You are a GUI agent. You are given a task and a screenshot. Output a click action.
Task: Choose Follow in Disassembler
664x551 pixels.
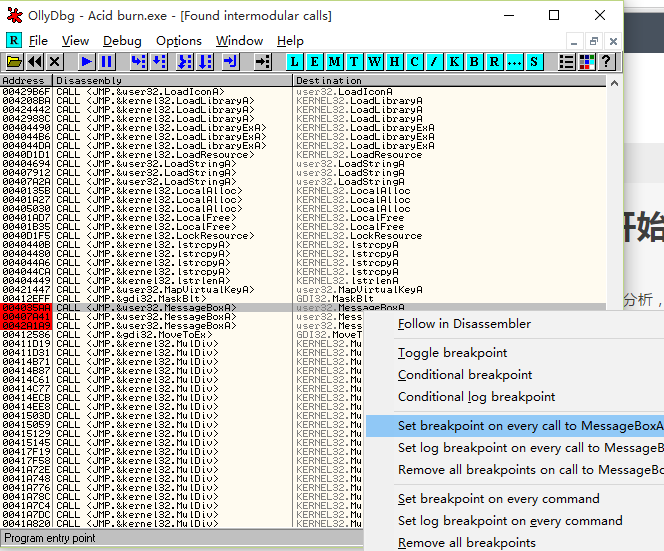464,324
